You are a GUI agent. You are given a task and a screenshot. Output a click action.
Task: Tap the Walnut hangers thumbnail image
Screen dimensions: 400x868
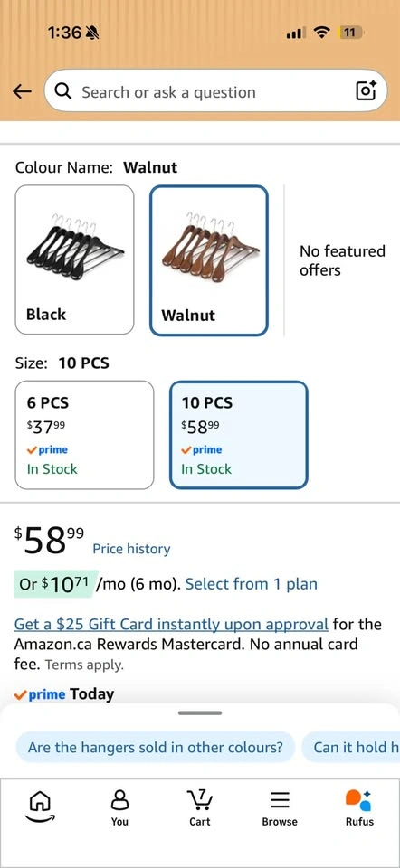(210, 247)
